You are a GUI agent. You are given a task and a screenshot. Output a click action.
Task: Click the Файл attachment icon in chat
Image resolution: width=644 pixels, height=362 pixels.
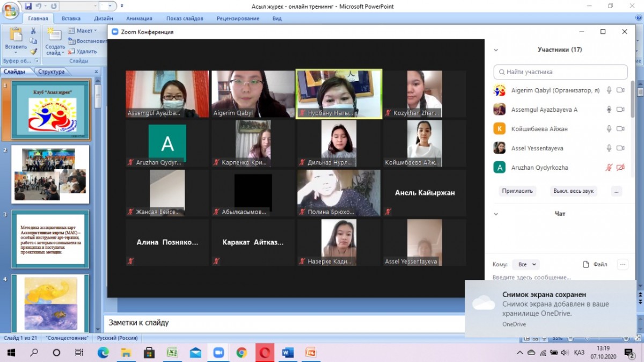click(595, 264)
